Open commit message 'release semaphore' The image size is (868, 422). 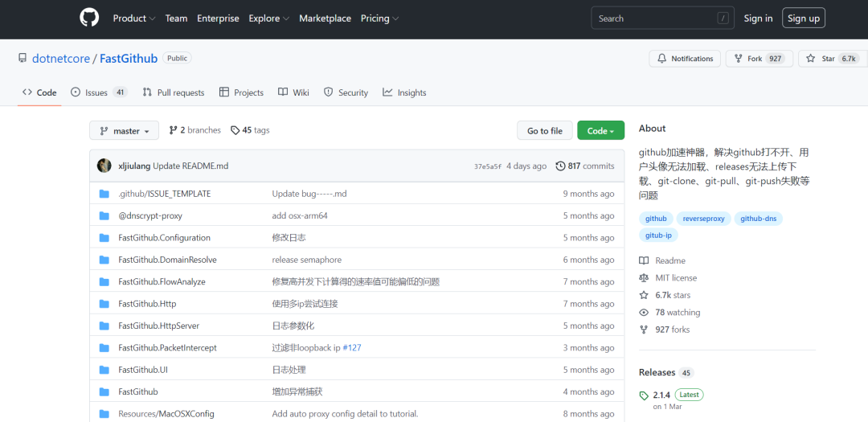point(307,260)
